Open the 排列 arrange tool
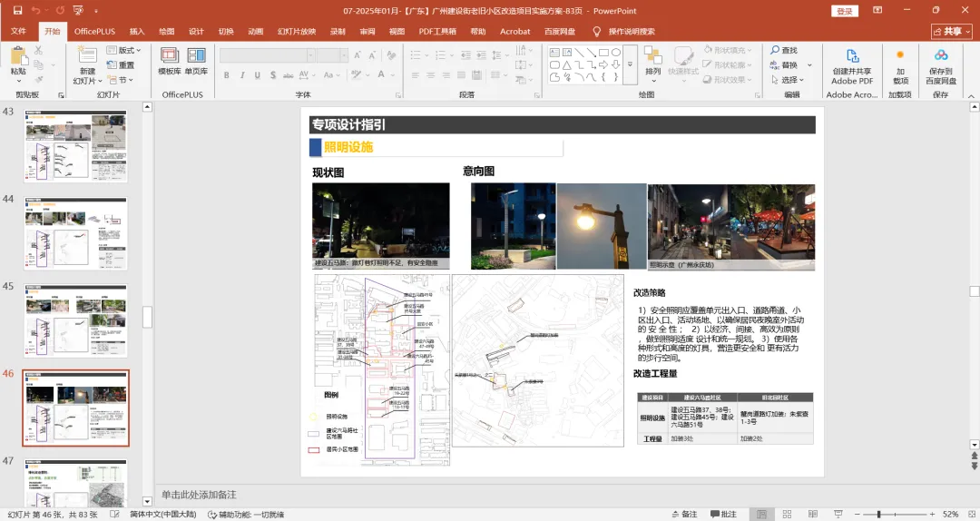 coord(653,60)
